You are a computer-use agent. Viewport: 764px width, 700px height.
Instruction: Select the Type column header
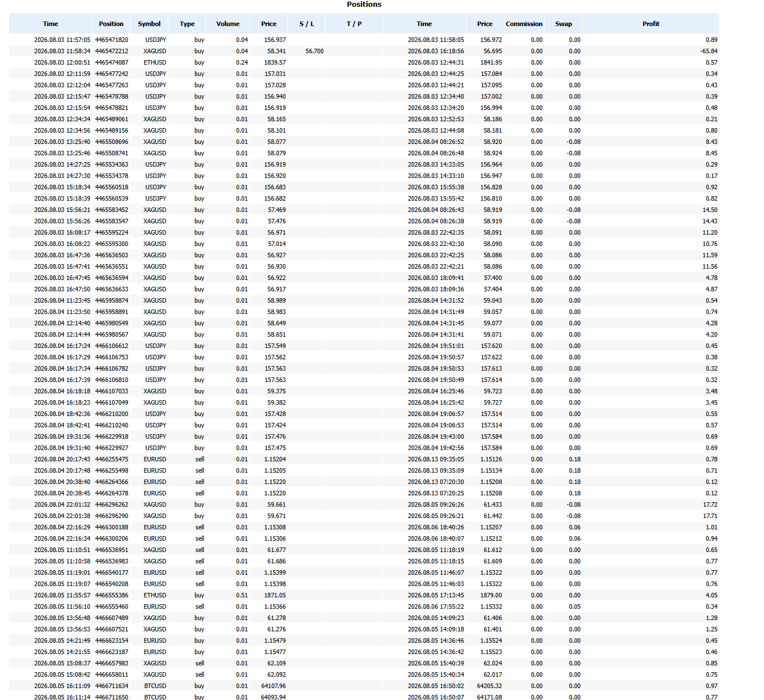pyautogui.click(x=187, y=24)
